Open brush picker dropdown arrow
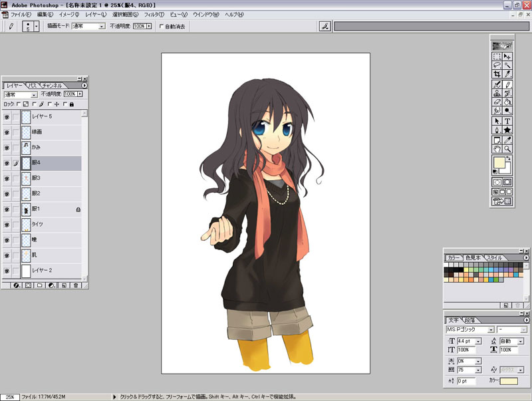This screenshot has width=532, height=401. pos(37,26)
